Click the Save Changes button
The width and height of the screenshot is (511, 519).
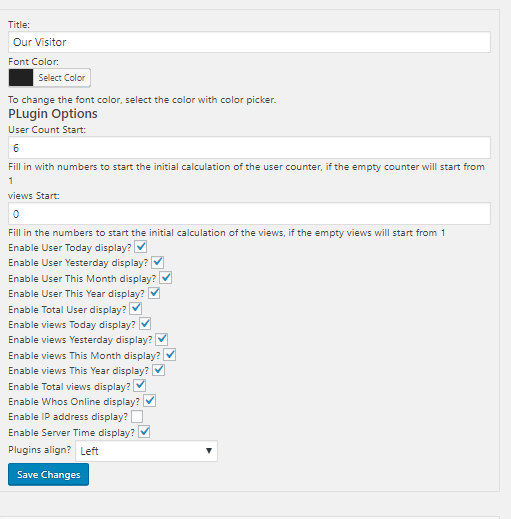[x=48, y=474]
